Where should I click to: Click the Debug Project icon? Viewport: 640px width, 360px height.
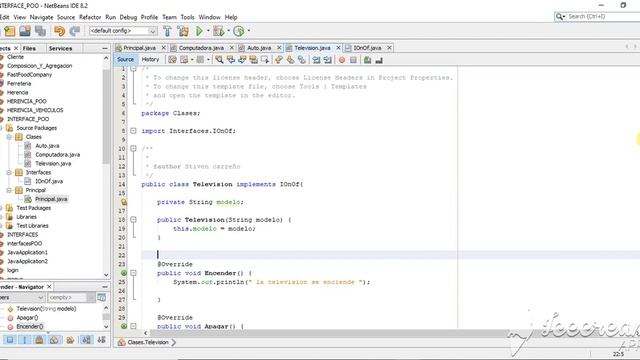click(219, 31)
